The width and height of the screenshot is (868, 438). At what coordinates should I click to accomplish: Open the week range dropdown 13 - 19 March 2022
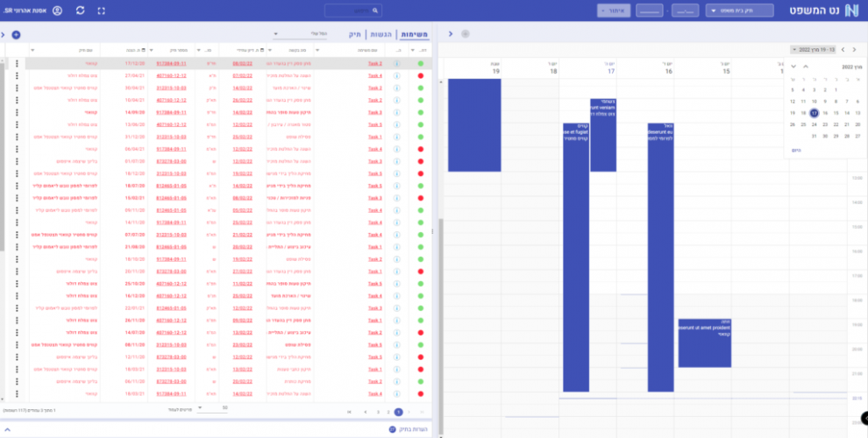pyautogui.click(x=813, y=50)
